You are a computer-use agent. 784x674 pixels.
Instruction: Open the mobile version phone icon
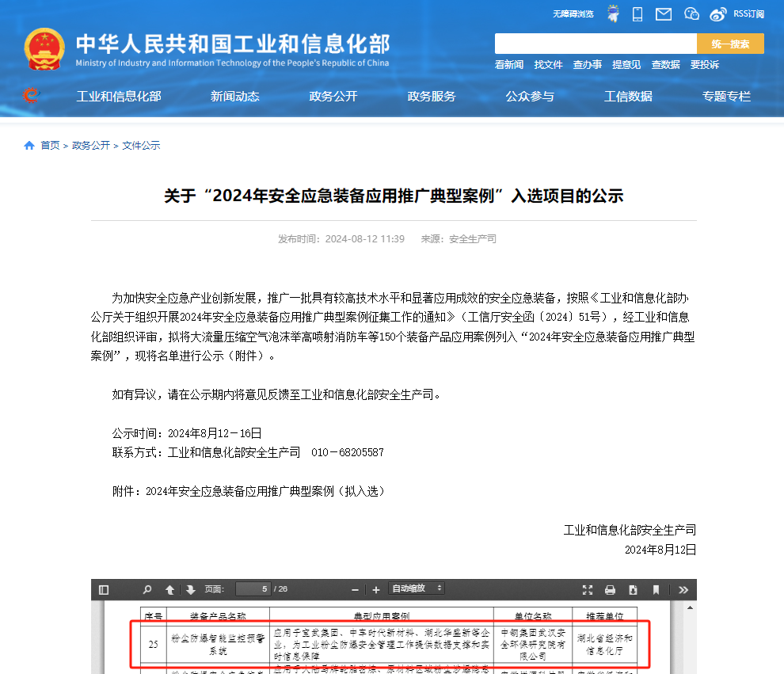[637, 14]
